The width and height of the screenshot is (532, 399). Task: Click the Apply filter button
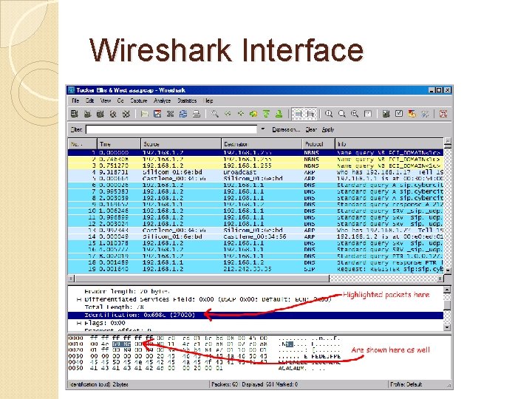(328, 129)
